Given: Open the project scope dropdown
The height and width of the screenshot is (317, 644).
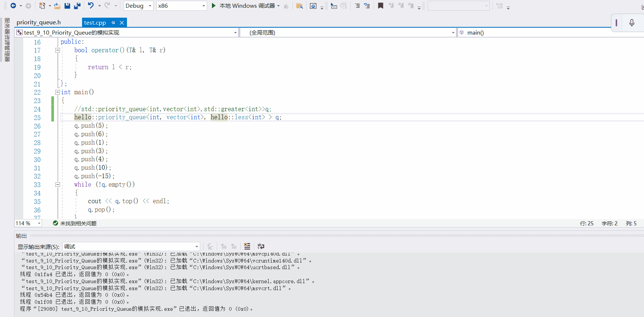Looking at the screenshot, I should point(127,32).
